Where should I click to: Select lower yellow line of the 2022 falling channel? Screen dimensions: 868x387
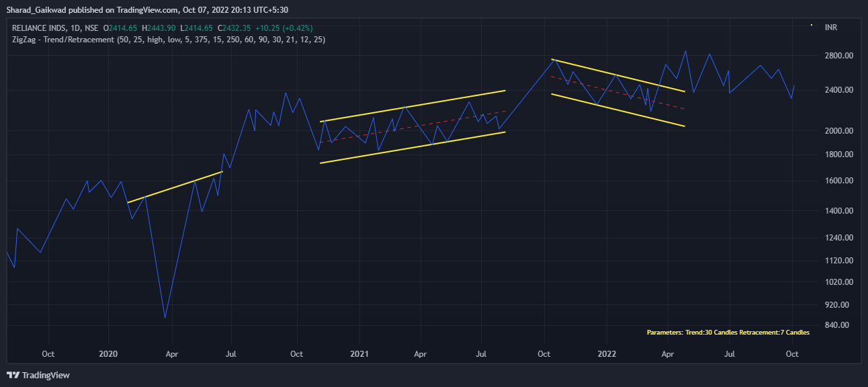[618, 110]
